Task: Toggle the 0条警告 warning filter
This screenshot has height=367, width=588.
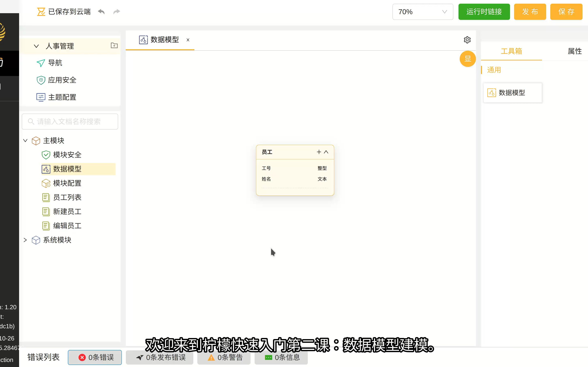Action: coord(224,357)
